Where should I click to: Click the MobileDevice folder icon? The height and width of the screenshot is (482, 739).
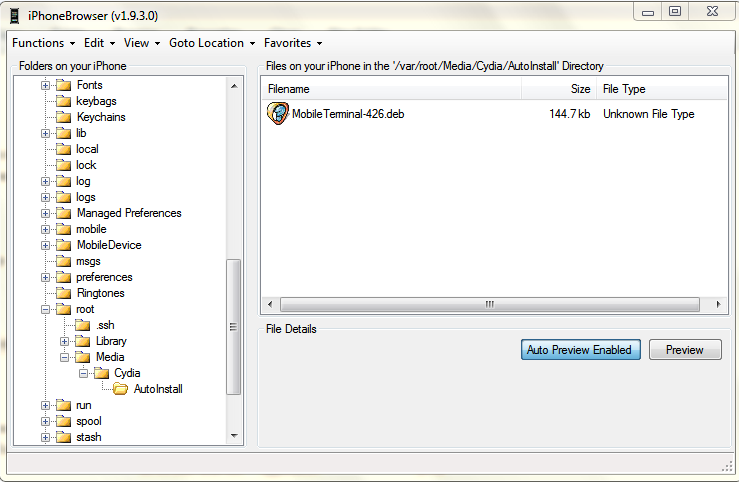pos(63,245)
